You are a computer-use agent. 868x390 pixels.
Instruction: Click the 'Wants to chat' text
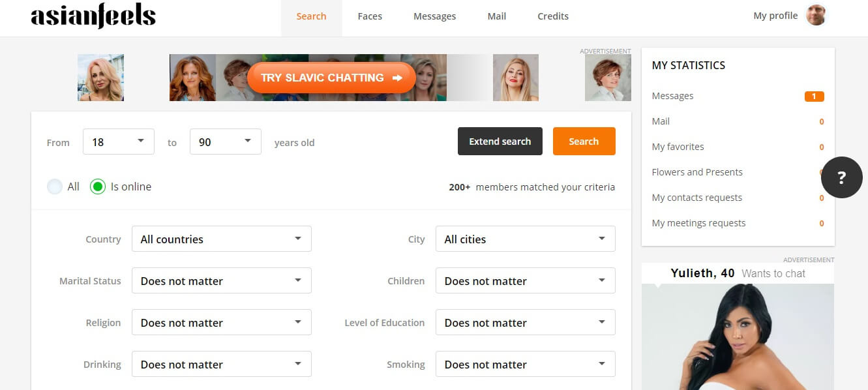point(773,274)
